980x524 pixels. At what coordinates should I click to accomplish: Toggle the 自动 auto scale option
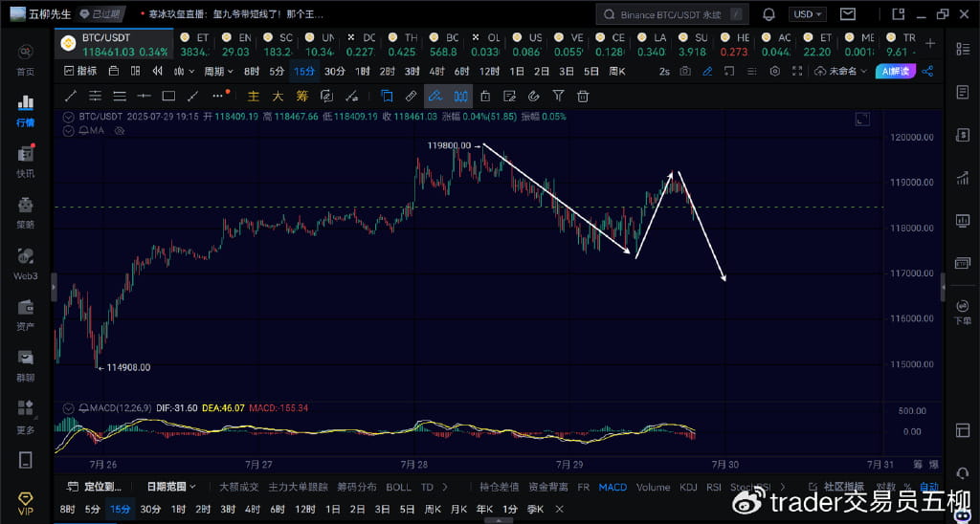click(928, 487)
